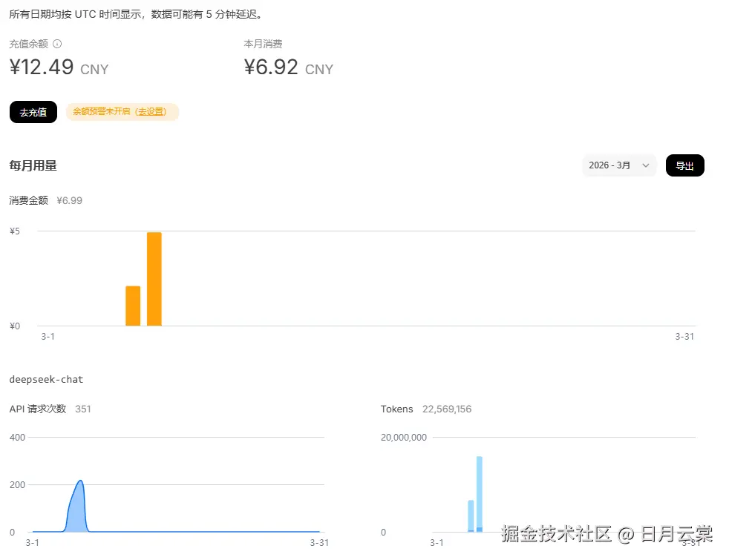Click the 余额预警未开启 warning badge
This screenshot has width=729, height=560.
point(122,112)
